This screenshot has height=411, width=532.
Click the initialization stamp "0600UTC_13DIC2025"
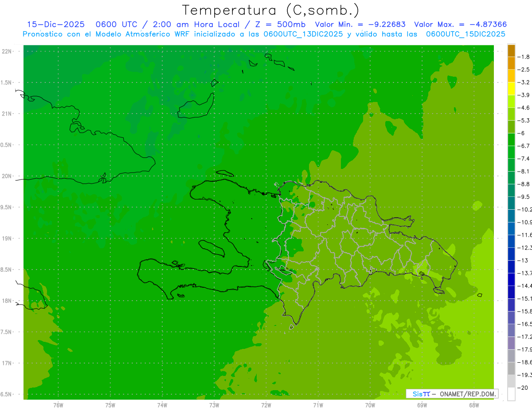[x=303, y=34]
